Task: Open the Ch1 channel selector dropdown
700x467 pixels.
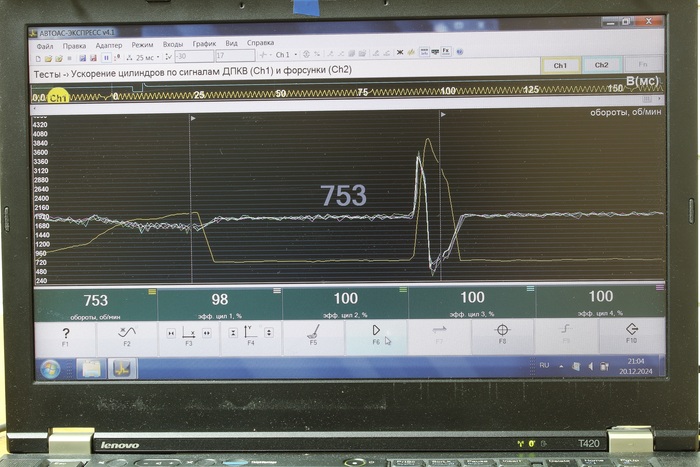Action: pyautogui.click(x=284, y=55)
